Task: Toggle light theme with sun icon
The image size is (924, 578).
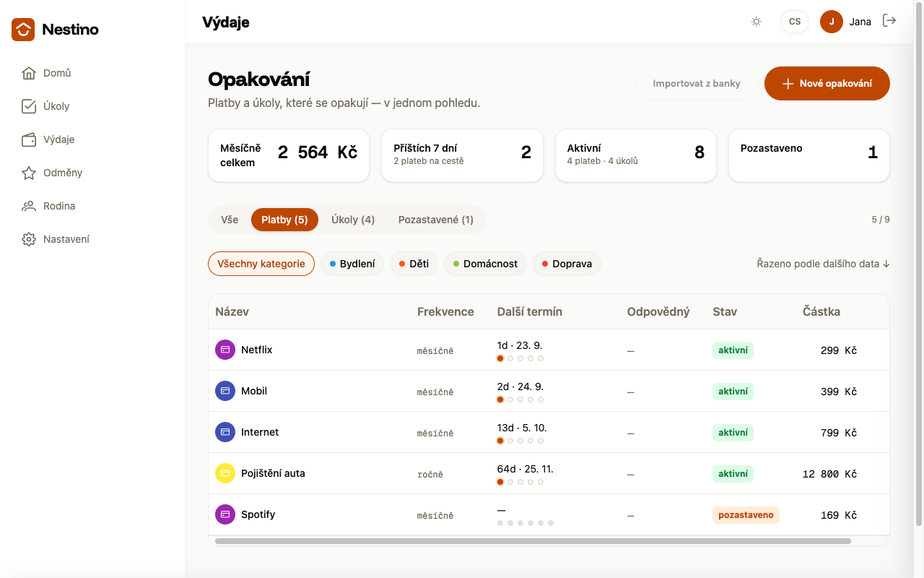Action: click(x=757, y=22)
